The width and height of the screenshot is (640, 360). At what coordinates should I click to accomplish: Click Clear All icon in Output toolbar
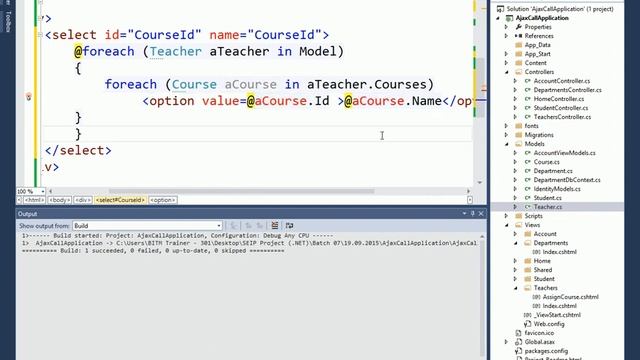(x=275, y=225)
